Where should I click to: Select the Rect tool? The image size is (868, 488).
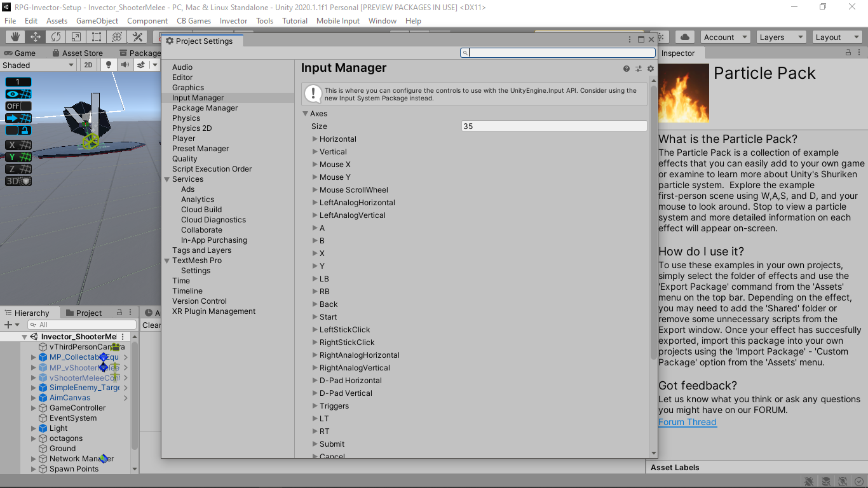tap(97, 37)
